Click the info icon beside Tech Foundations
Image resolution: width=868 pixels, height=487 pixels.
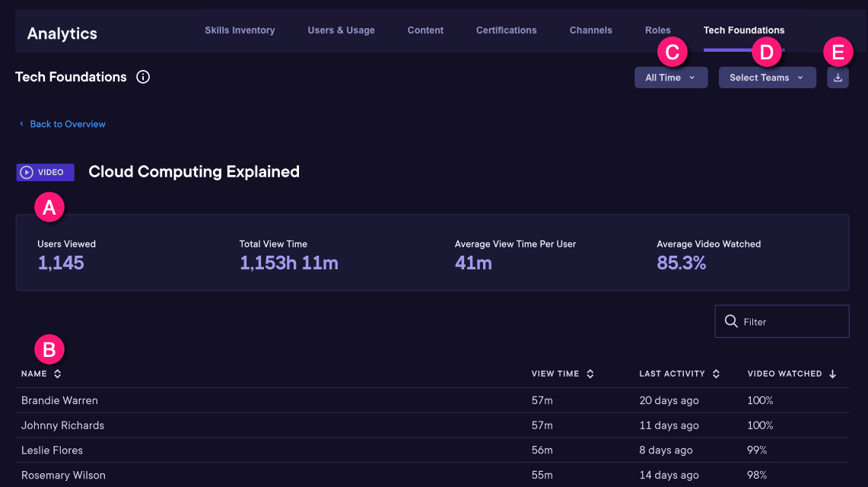click(x=143, y=77)
